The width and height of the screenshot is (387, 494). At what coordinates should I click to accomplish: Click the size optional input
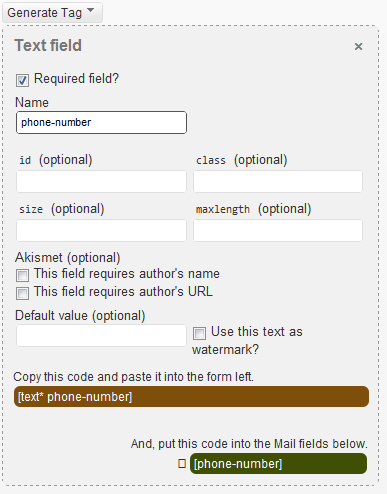[101, 230]
